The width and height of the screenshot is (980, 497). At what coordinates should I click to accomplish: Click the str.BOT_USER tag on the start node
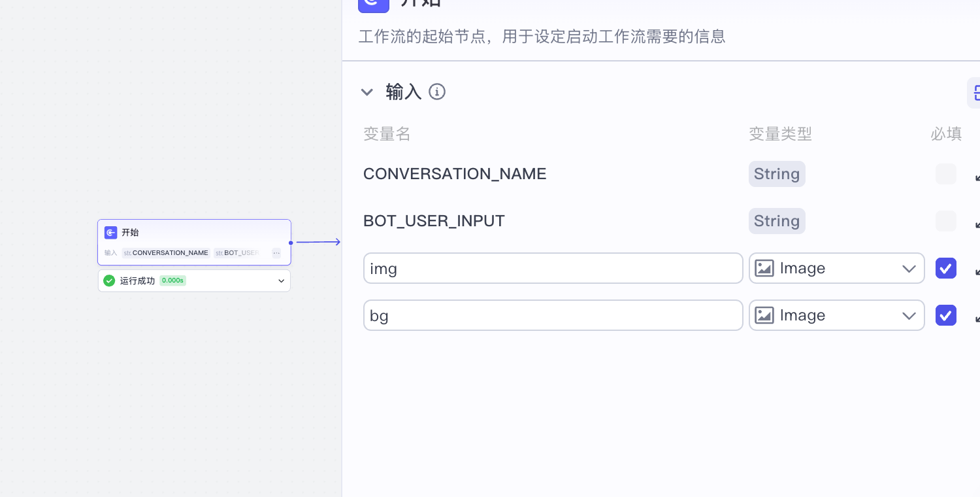click(x=237, y=253)
